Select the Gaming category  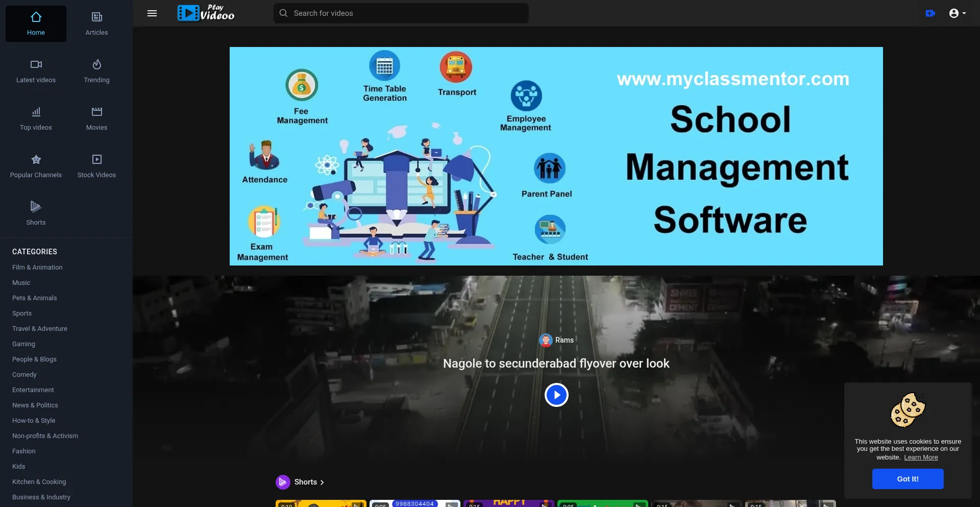[24, 344]
